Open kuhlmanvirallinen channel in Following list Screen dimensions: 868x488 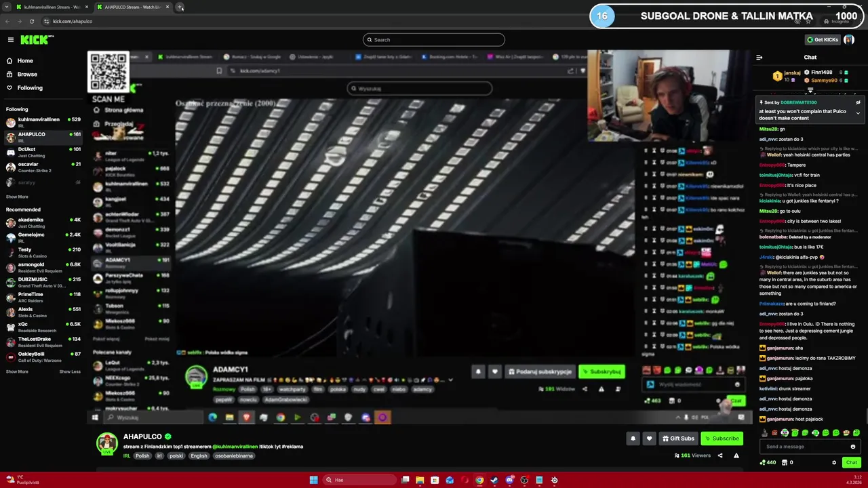(x=43, y=123)
